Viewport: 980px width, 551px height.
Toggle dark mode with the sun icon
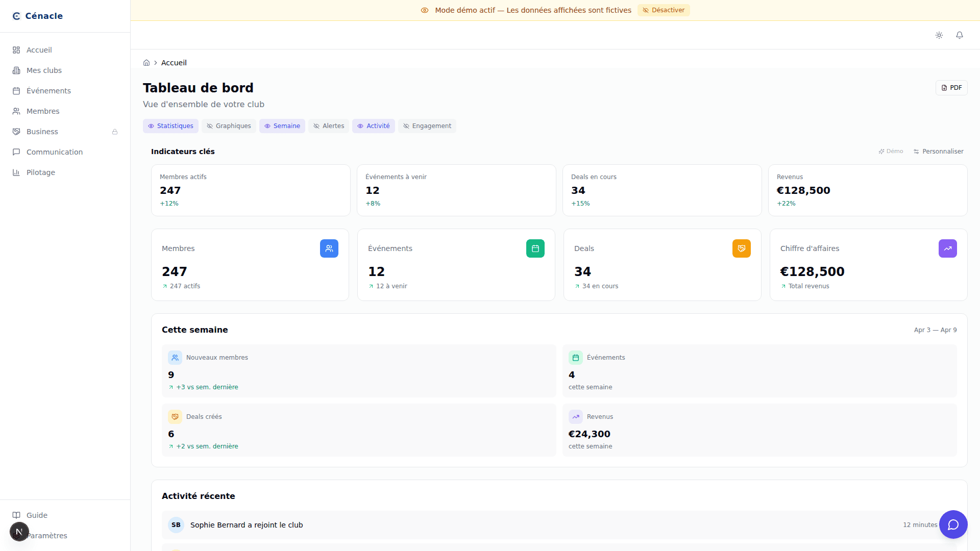pos(939,35)
